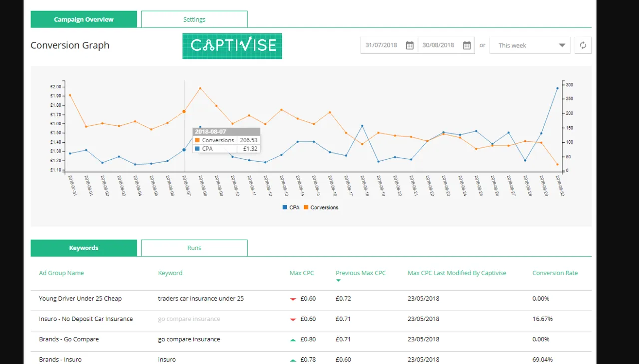The width and height of the screenshot is (639, 364).
Task: Click keyword 'insuro'
Action: (167, 359)
